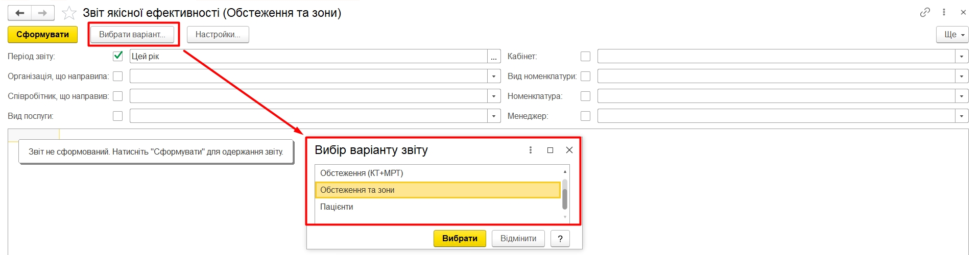Copy link using the chain icon
Viewport: 980px width, 255px height.
(x=925, y=12)
